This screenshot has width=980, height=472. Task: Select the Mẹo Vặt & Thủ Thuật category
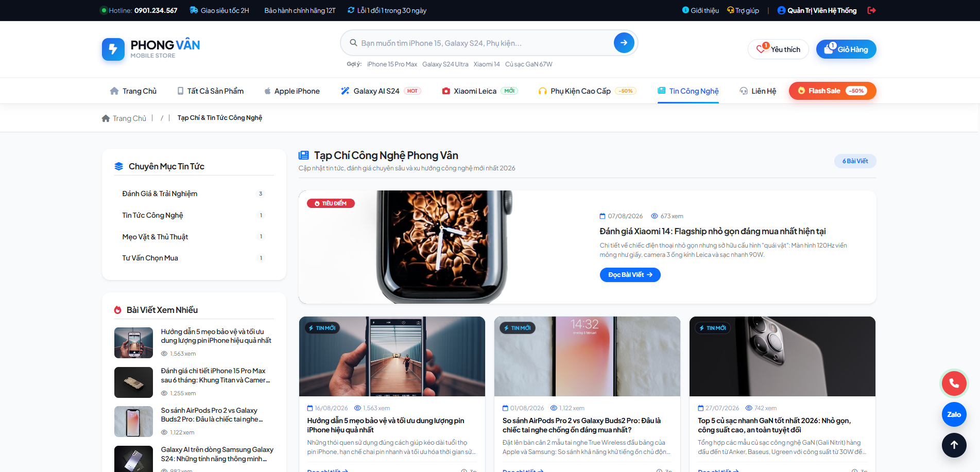[194, 237]
